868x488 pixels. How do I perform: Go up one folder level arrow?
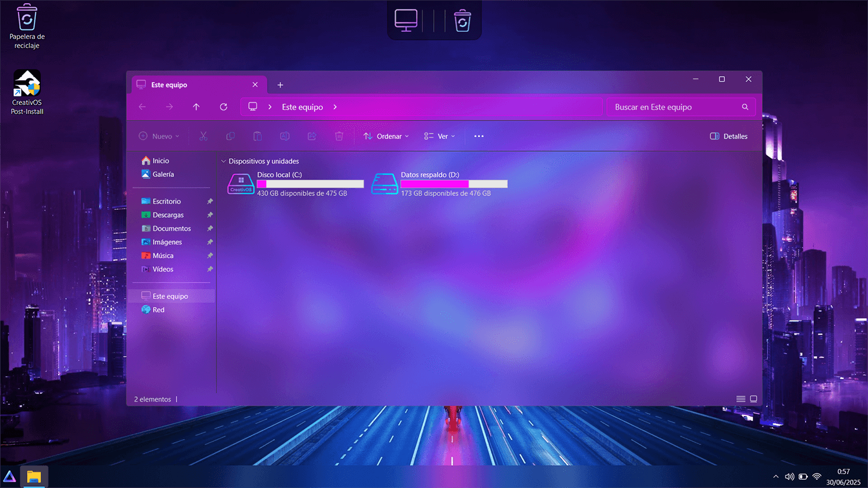(196, 107)
